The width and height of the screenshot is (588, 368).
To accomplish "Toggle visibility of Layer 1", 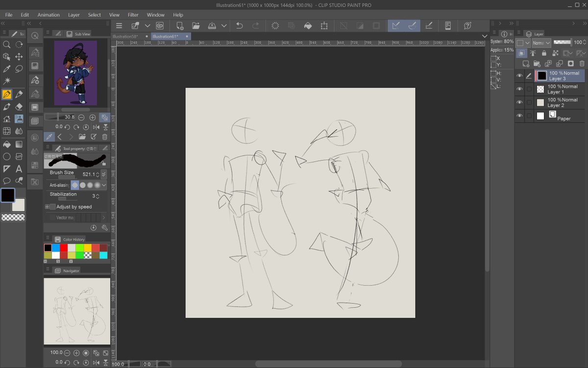I will [519, 89].
